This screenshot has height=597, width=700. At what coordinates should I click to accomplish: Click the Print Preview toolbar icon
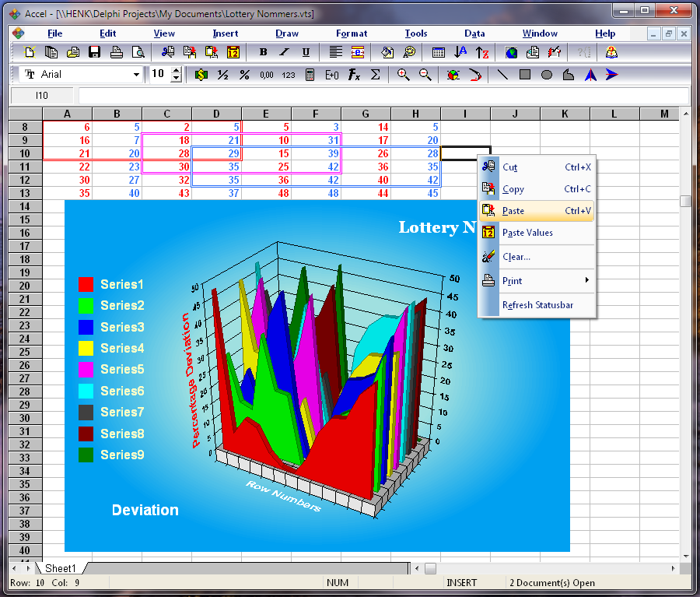pos(138,52)
